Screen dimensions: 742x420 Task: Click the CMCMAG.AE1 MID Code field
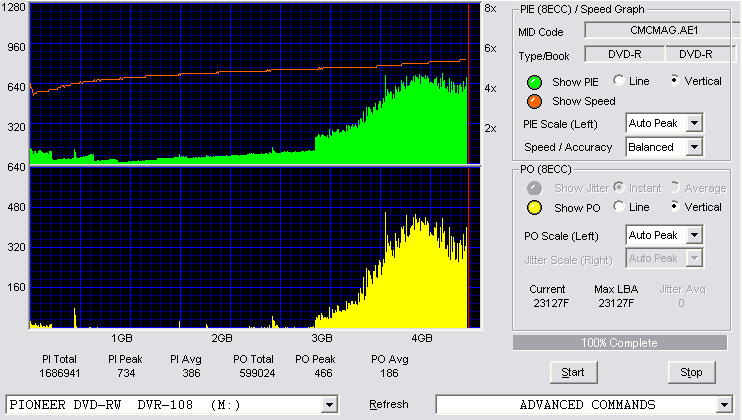pos(663,30)
